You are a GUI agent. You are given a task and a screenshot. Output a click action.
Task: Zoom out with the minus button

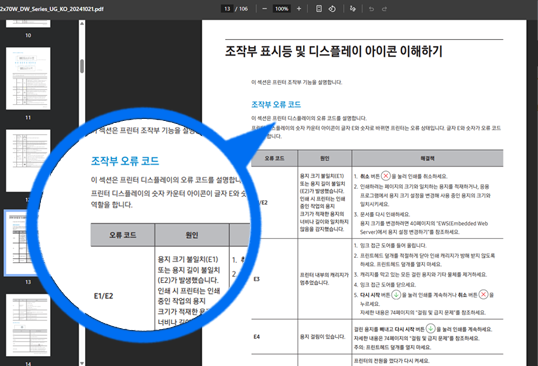[265, 9]
